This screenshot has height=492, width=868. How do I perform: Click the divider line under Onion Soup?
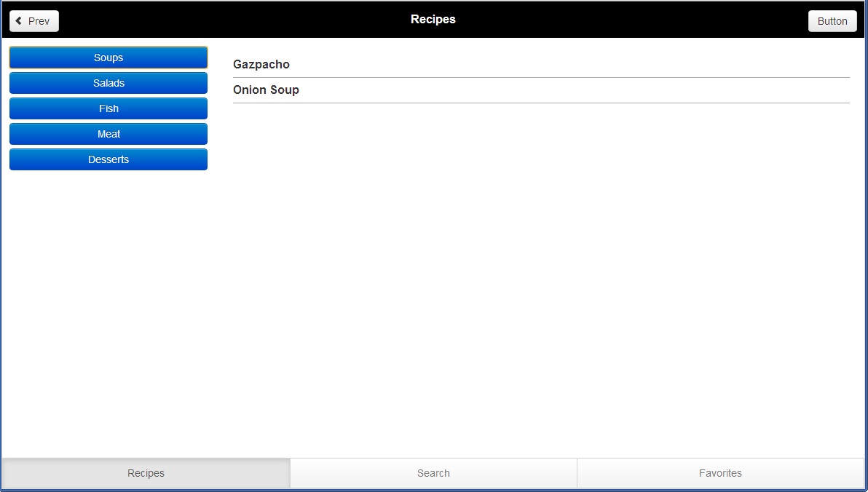click(x=540, y=103)
